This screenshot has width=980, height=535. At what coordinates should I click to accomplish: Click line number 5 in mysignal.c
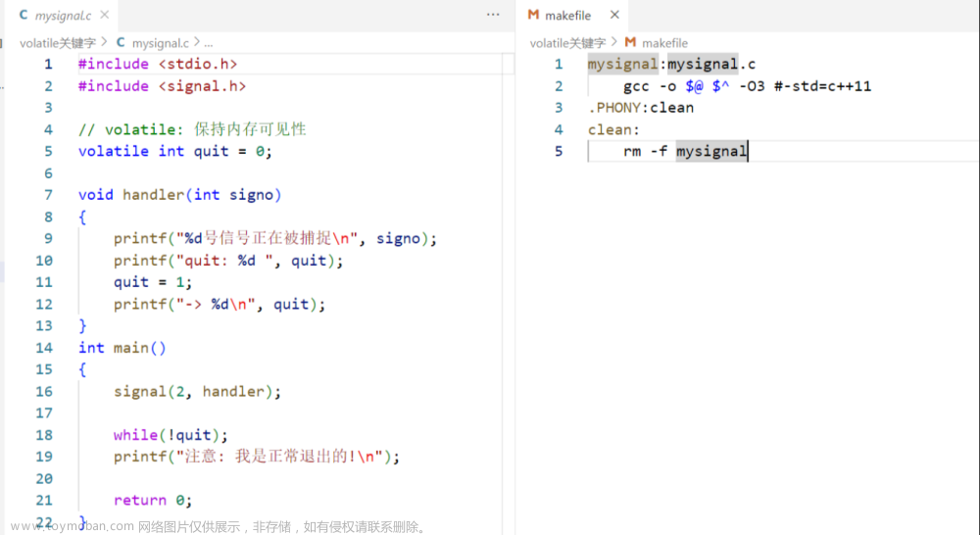[48, 151]
